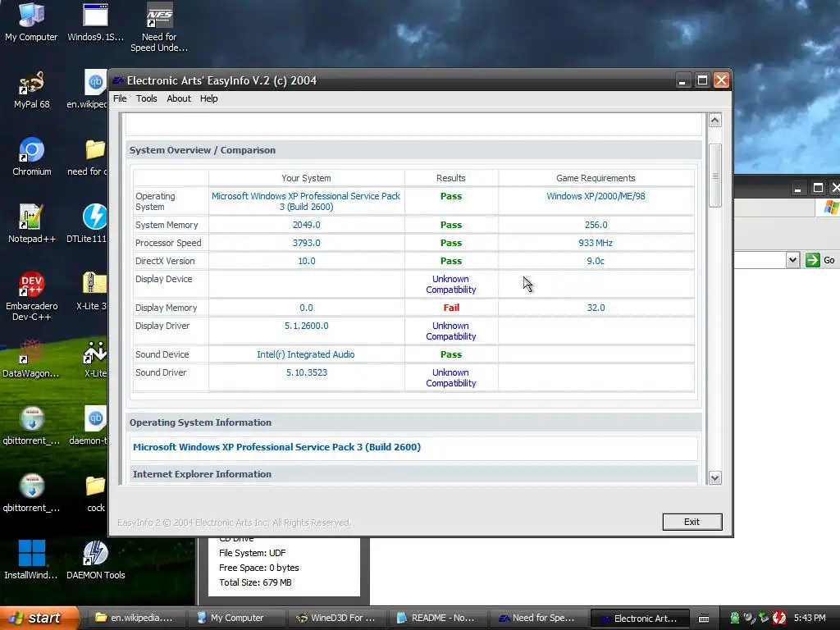Switch to Electronic Arts taskbar item
840x630 pixels.
(x=638, y=618)
